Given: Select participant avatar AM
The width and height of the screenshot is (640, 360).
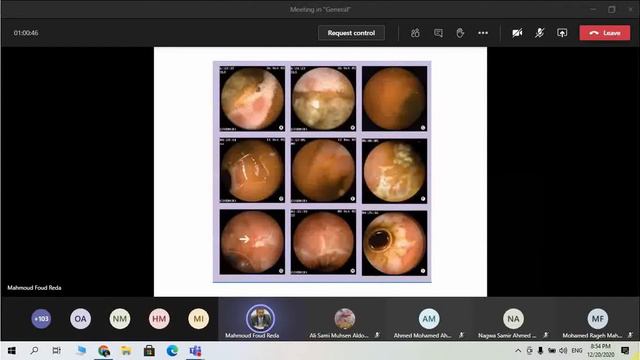Looking at the screenshot, I should [x=429, y=319].
